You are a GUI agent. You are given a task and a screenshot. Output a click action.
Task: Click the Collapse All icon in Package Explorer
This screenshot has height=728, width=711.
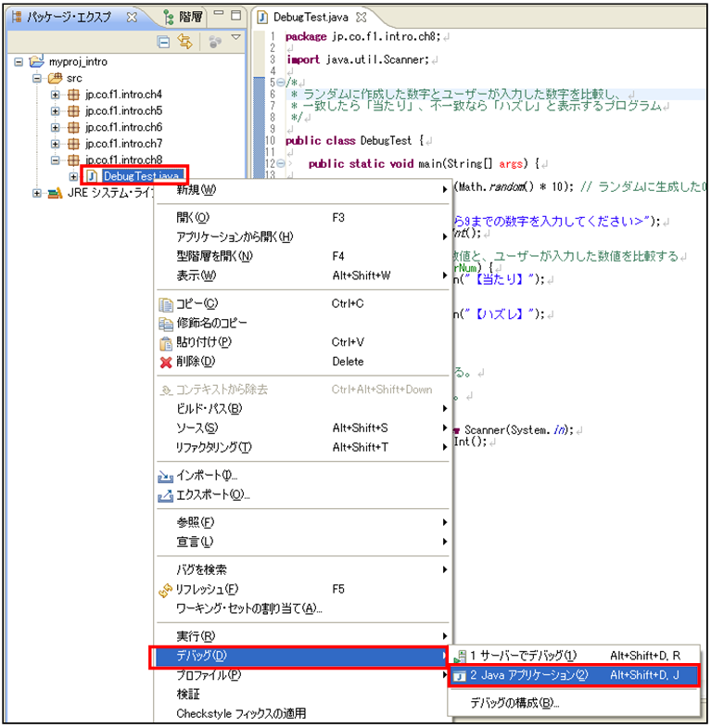[164, 41]
